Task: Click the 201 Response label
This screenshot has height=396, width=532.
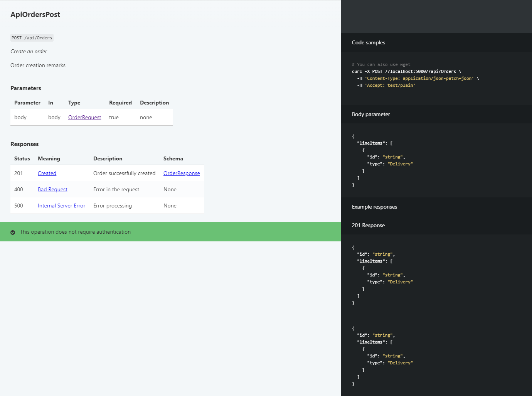Action: pyautogui.click(x=368, y=225)
